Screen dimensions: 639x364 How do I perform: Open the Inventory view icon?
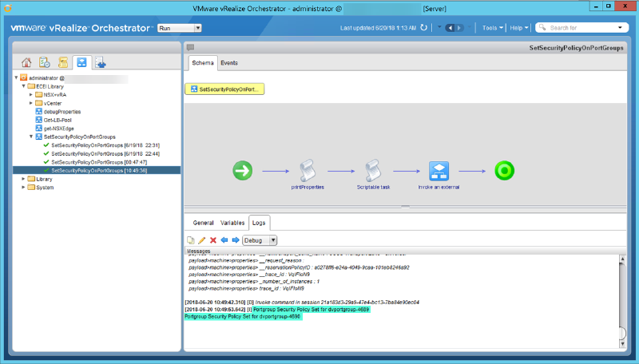(101, 62)
